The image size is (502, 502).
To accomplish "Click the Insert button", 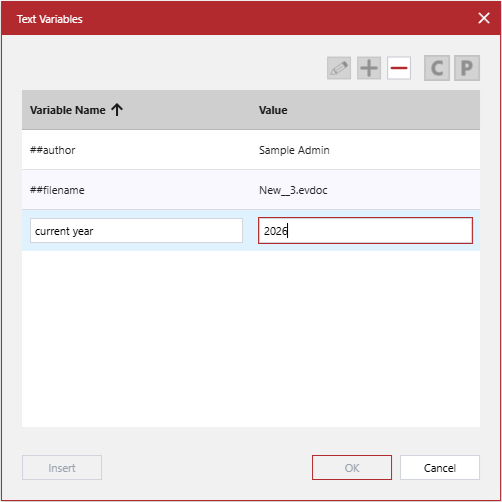I will tap(62, 468).
